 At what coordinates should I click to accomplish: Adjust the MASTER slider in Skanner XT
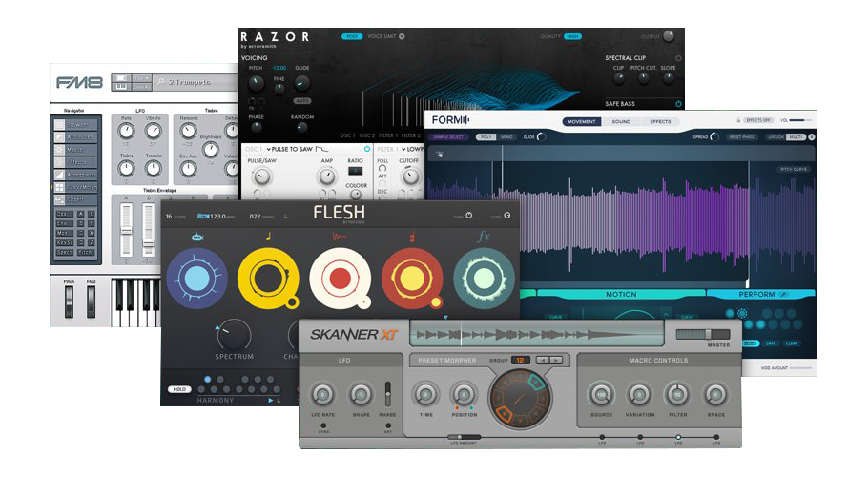(702, 334)
